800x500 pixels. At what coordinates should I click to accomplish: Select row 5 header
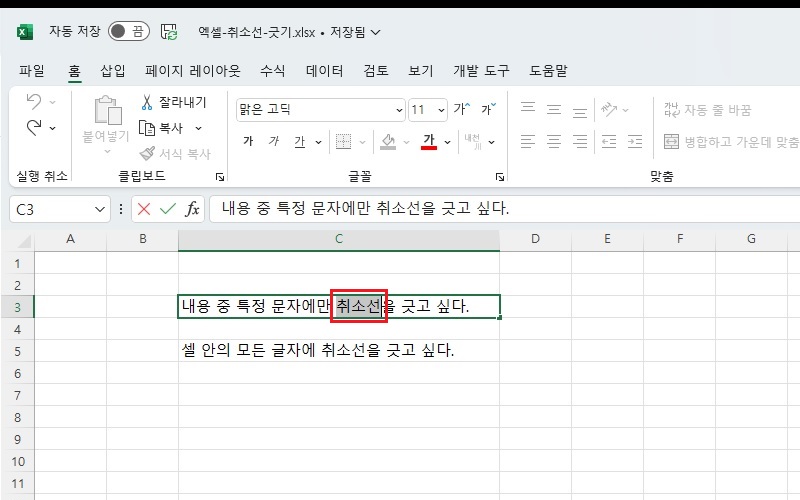pyautogui.click(x=17, y=352)
